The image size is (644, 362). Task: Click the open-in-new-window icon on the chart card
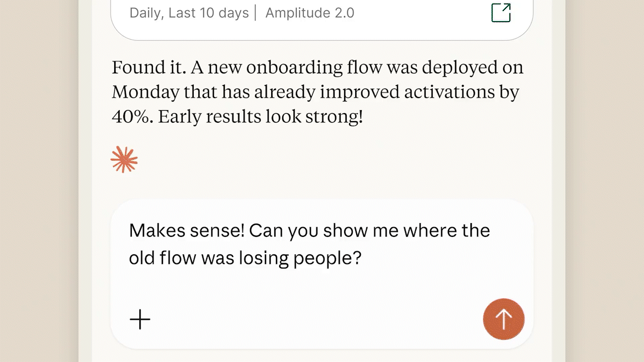(501, 13)
